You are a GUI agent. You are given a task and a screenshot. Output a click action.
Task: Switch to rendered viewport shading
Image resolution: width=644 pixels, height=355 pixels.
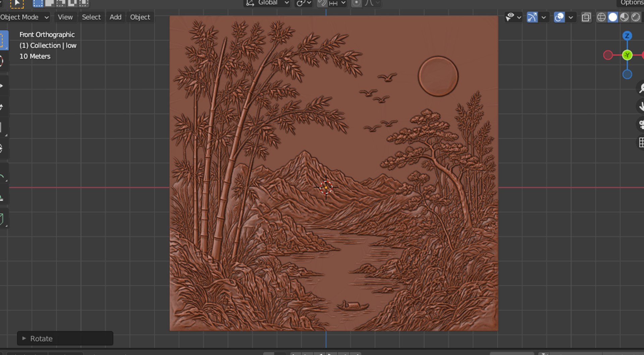tap(636, 17)
